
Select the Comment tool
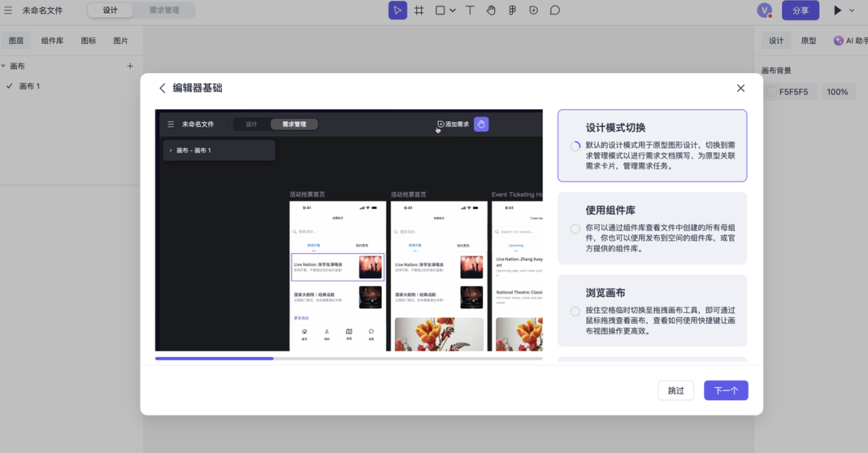[555, 10]
